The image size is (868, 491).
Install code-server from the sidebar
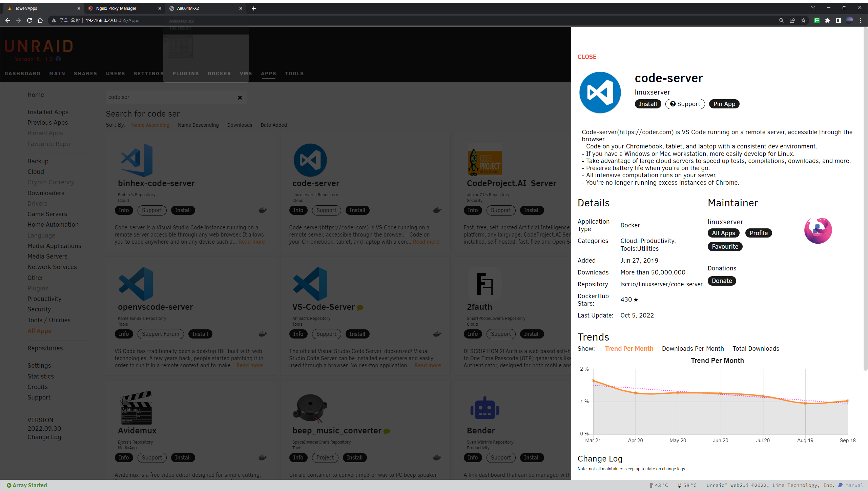(x=647, y=104)
